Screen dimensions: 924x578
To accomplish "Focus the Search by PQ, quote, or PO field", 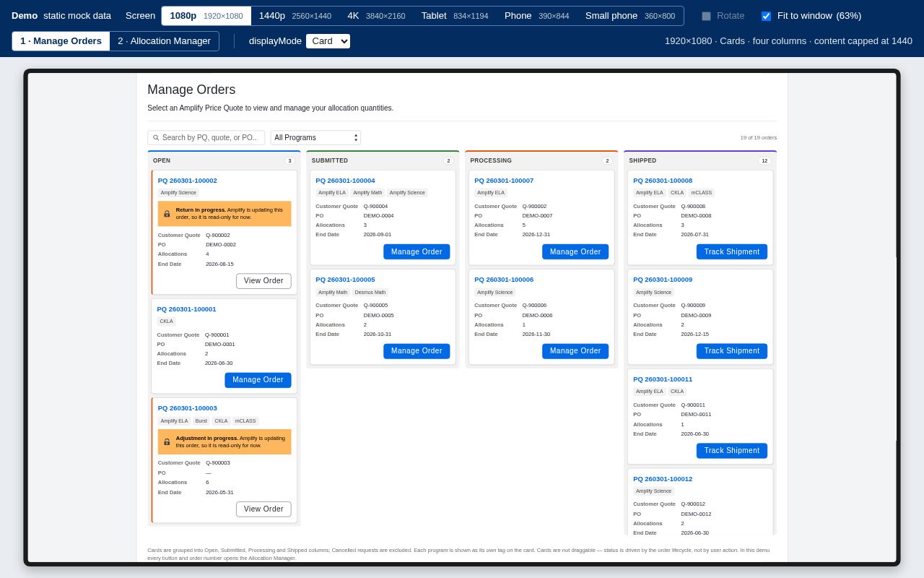I will tap(206, 138).
